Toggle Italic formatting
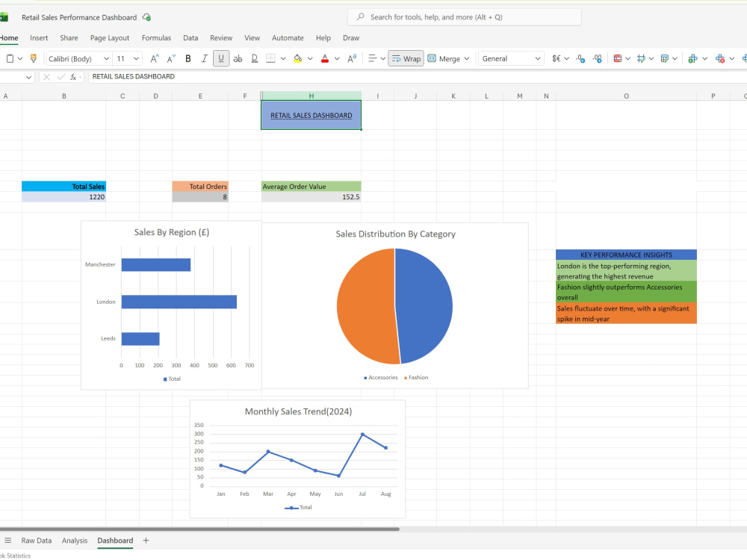747x560 pixels. pyautogui.click(x=205, y=58)
